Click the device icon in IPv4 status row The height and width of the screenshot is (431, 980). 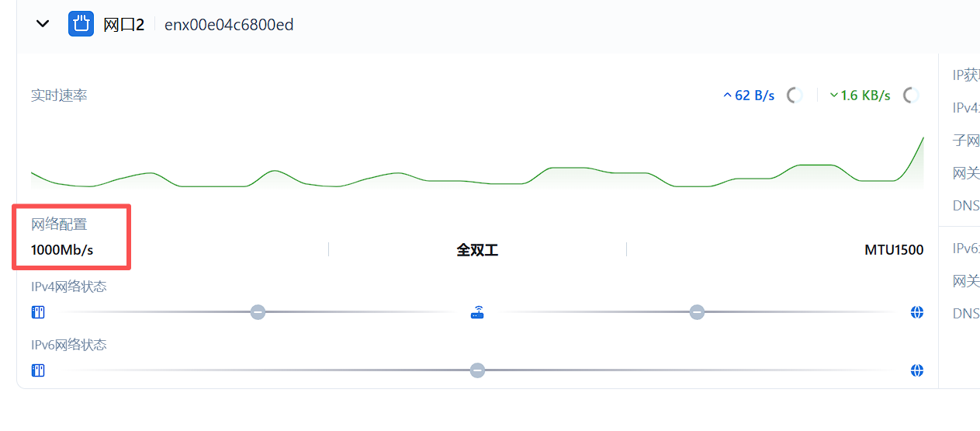pyautogui.click(x=38, y=312)
